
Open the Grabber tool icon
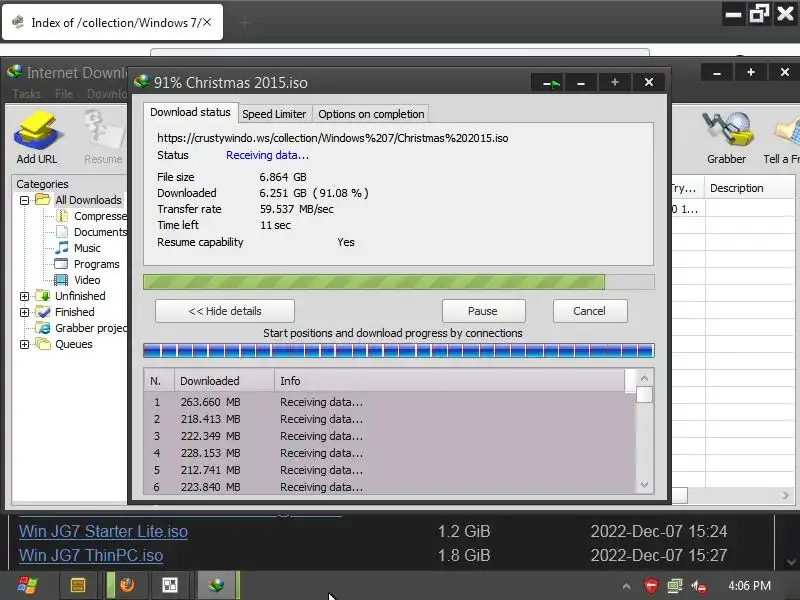pyautogui.click(x=727, y=130)
